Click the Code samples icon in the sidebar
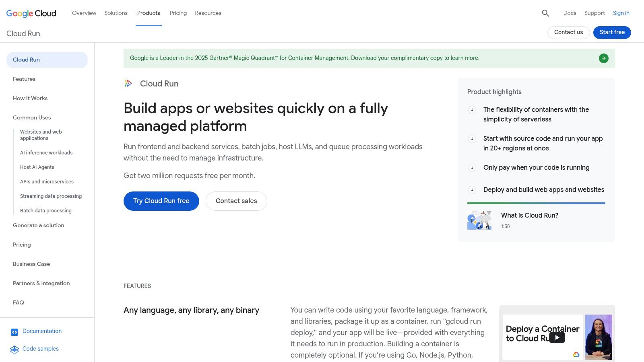 pyautogui.click(x=14, y=350)
